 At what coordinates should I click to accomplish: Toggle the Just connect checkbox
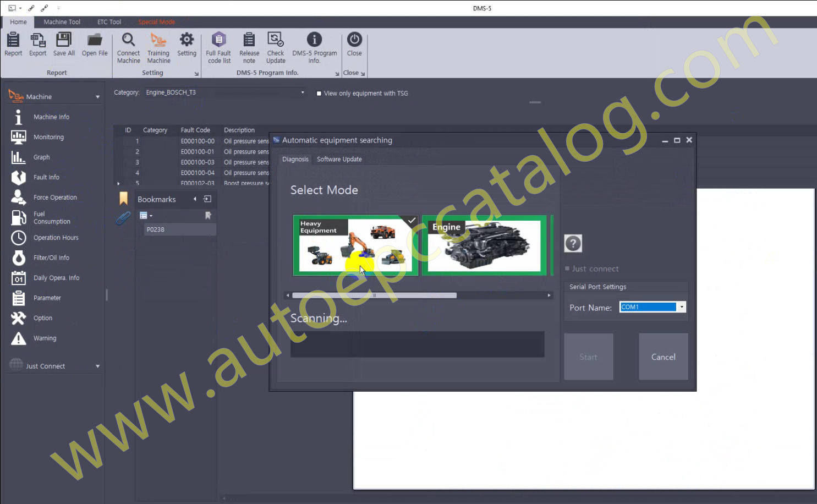[567, 269]
